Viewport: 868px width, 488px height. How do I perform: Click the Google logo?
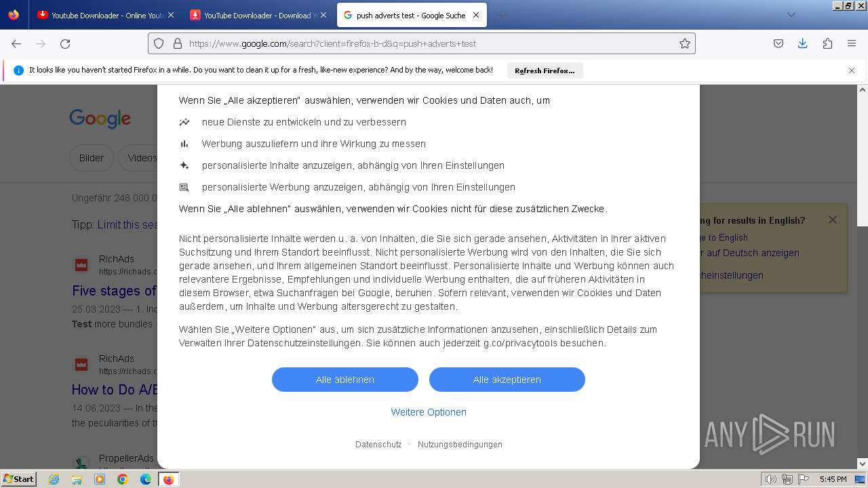click(x=100, y=119)
